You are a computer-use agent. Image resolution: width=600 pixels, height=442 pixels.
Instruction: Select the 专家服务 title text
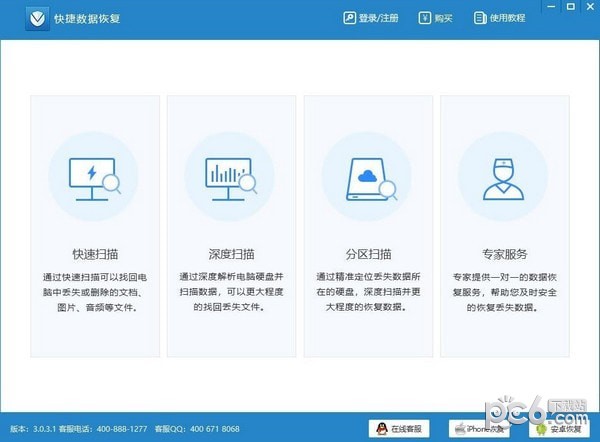[x=503, y=254]
